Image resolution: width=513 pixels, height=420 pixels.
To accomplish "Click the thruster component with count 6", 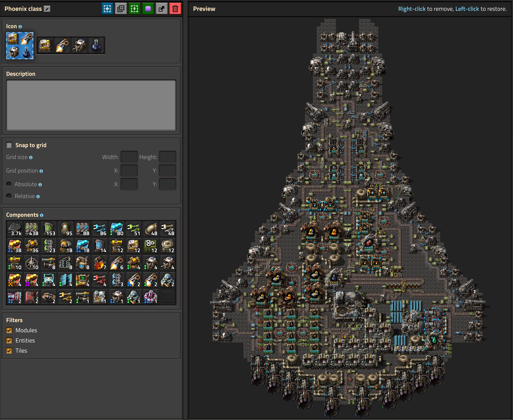I will 116,263.
